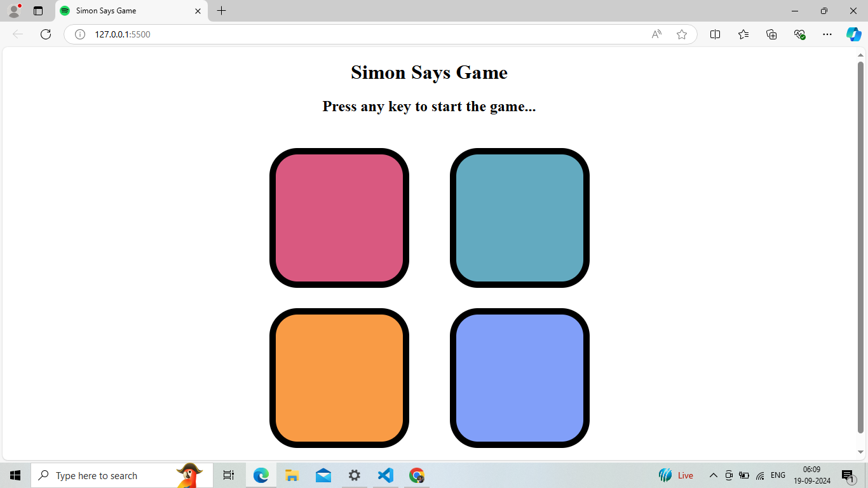This screenshot has width=868, height=488.
Task: Click the site information icon in address bar
Action: pos(79,34)
